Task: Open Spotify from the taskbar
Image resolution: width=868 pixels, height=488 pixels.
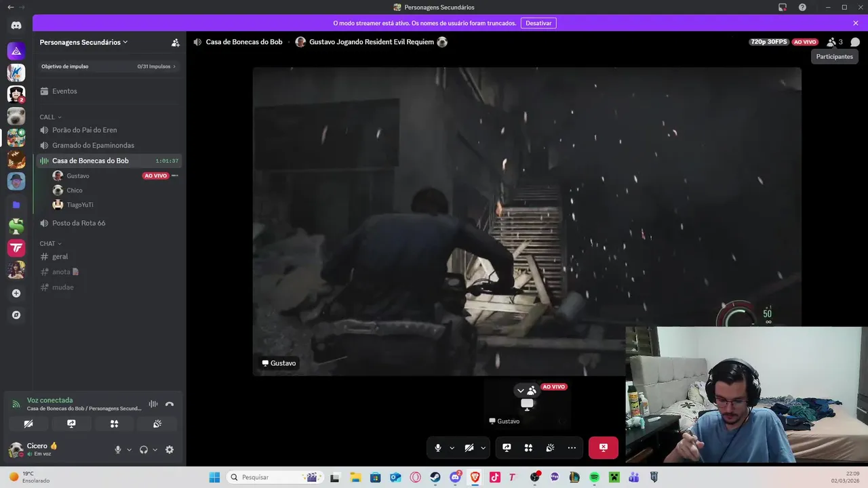Action: click(594, 477)
